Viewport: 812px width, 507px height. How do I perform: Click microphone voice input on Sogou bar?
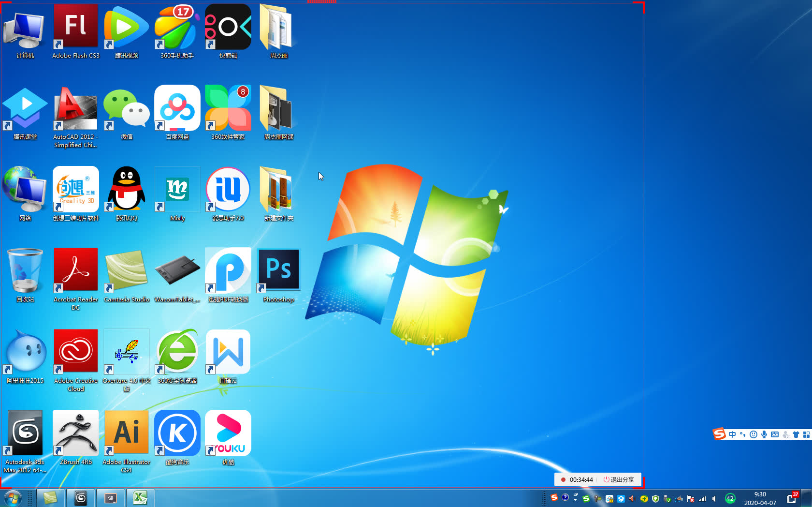click(x=764, y=434)
